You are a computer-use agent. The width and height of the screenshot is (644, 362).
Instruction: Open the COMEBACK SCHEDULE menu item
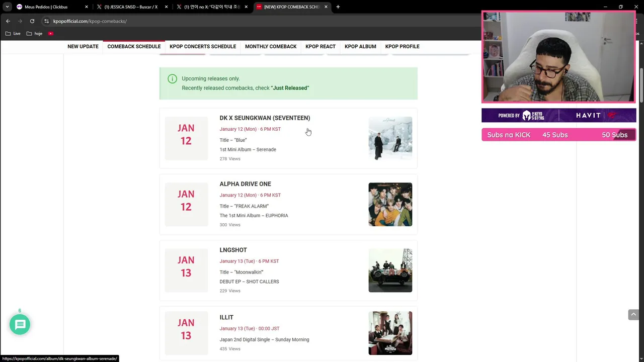(x=134, y=46)
